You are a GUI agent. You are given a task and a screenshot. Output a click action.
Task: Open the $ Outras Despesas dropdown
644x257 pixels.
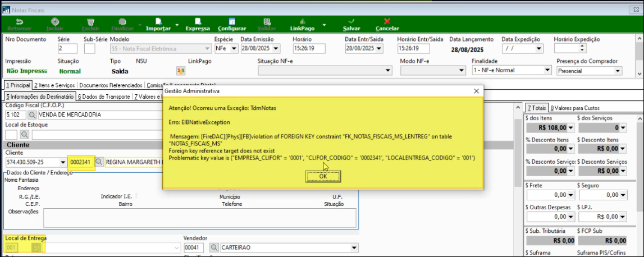coord(572,217)
